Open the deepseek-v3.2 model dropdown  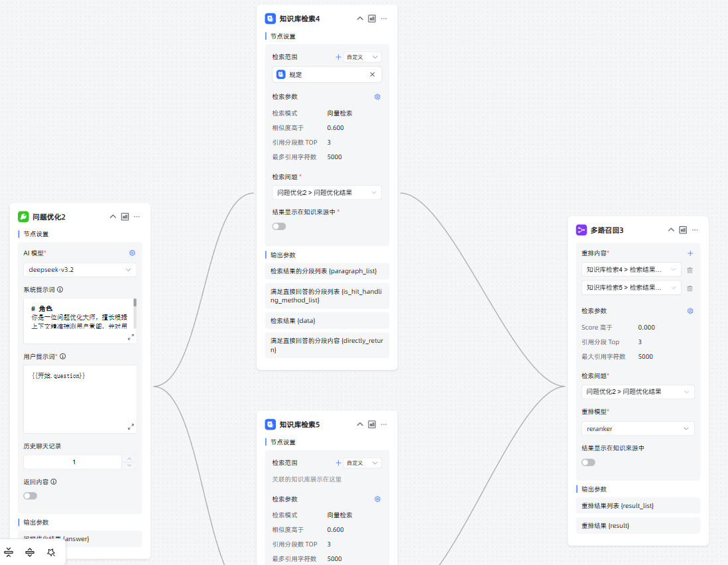point(80,270)
